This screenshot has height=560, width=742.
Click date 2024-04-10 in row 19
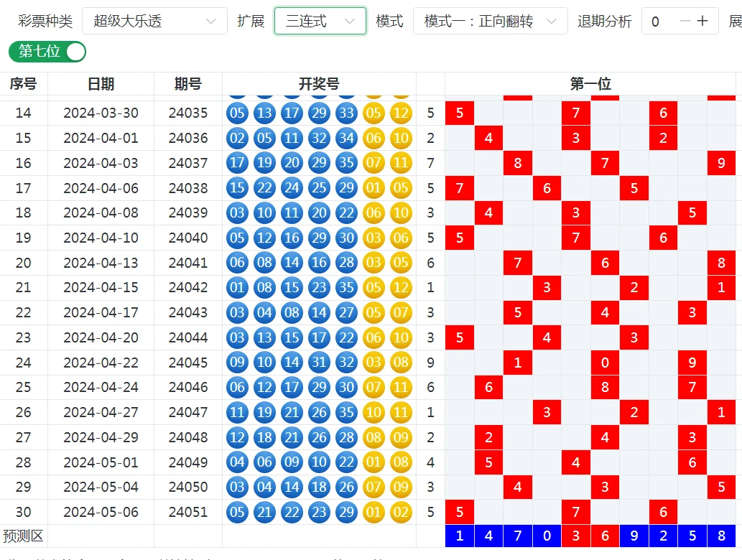[x=101, y=238]
